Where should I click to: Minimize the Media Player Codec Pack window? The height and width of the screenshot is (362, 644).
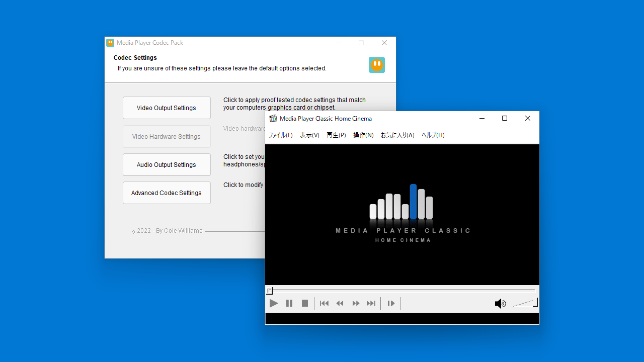point(339,43)
